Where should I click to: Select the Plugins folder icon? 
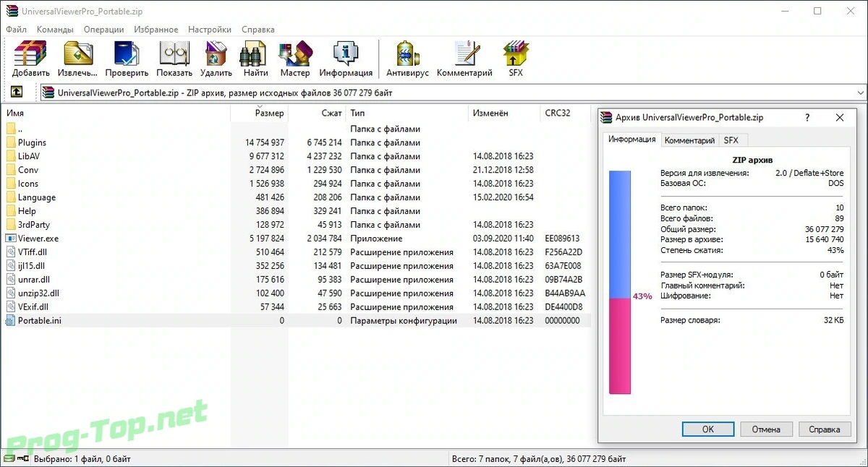(x=11, y=142)
